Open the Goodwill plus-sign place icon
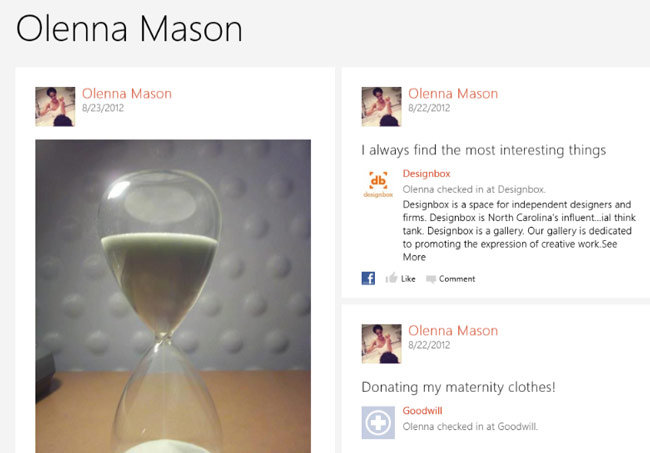Screen dimensions: 650x453 pos(378,422)
